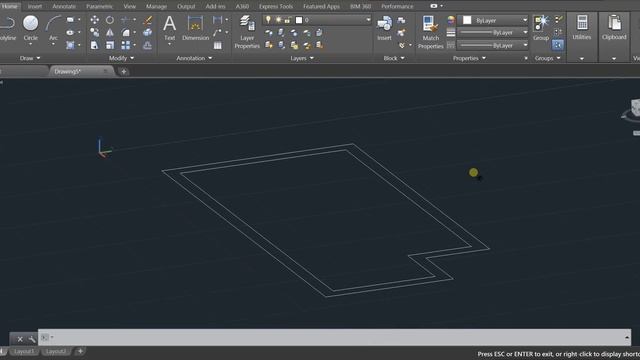This screenshot has width=640, height=360.
Task: Click the Leader tool icon
Action: [x=218, y=32]
